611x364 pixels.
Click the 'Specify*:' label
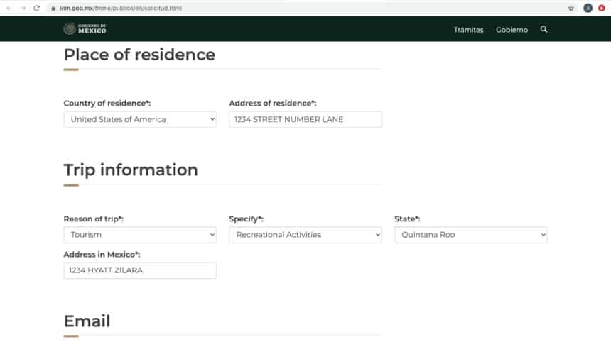click(247, 219)
